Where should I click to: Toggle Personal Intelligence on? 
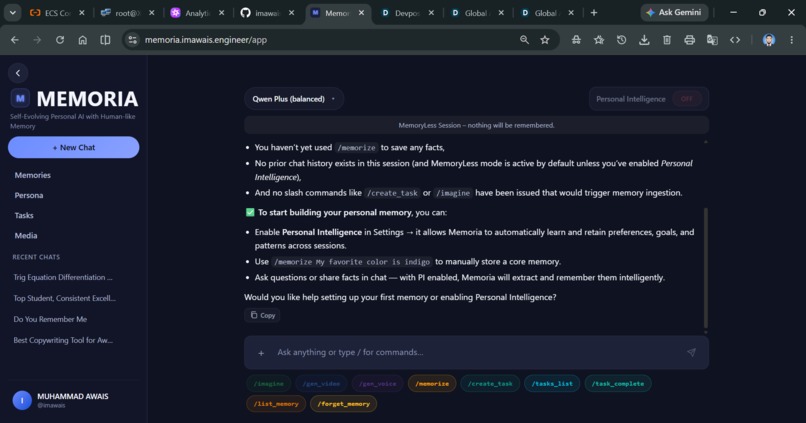[687, 99]
